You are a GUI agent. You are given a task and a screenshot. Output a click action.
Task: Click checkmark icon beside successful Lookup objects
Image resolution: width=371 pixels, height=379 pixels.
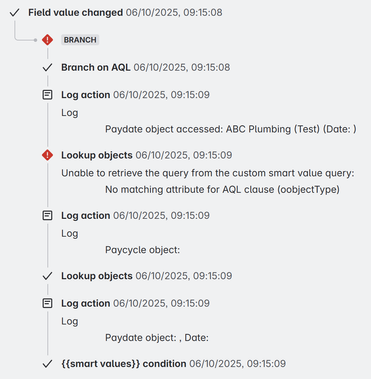click(x=48, y=276)
